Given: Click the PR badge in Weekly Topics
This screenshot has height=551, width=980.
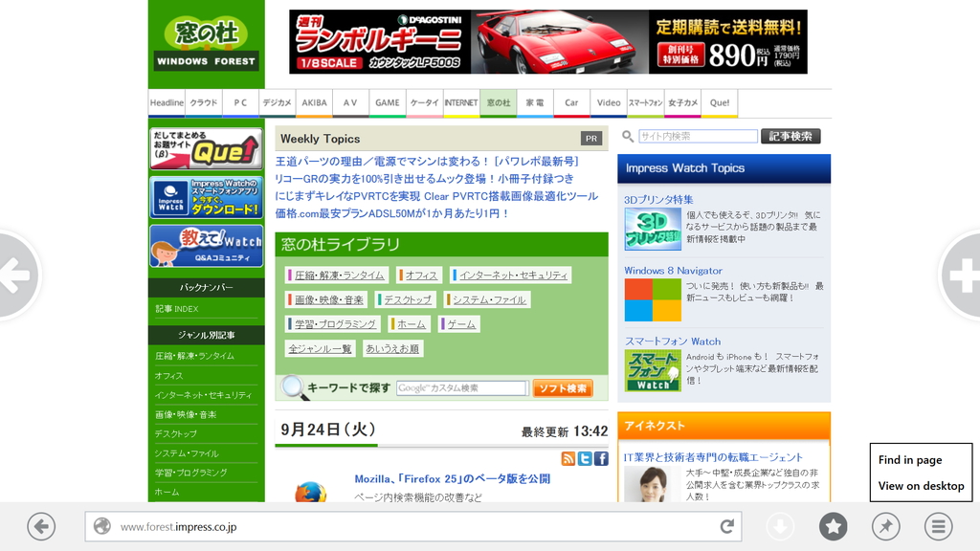Looking at the screenshot, I should click(591, 139).
